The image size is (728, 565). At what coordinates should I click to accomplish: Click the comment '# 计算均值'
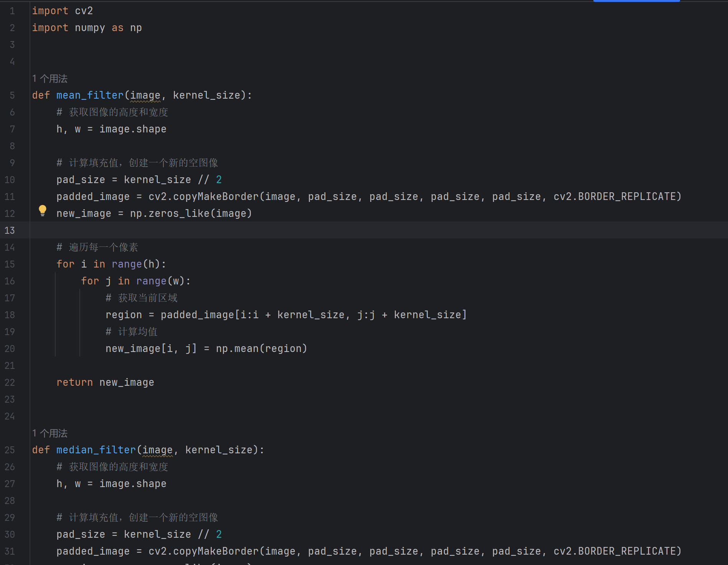132,332
